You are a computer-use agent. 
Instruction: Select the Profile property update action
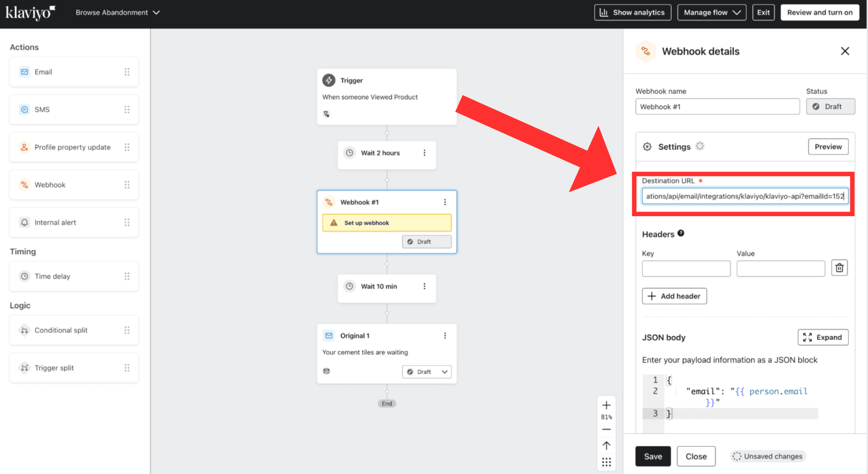(x=74, y=147)
